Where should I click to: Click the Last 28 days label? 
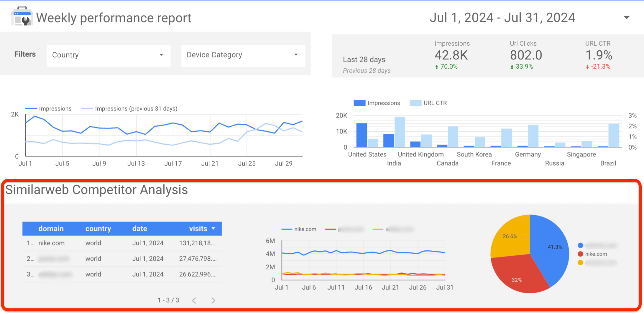click(364, 60)
